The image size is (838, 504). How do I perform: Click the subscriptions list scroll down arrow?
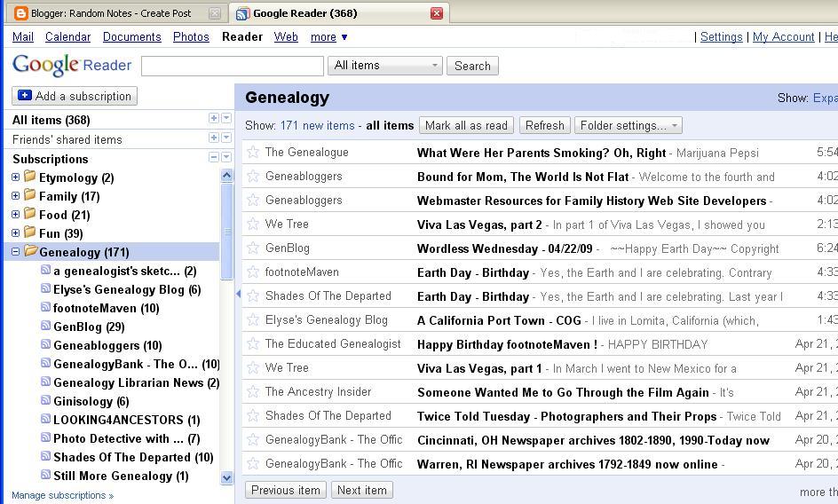pyautogui.click(x=226, y=477)
